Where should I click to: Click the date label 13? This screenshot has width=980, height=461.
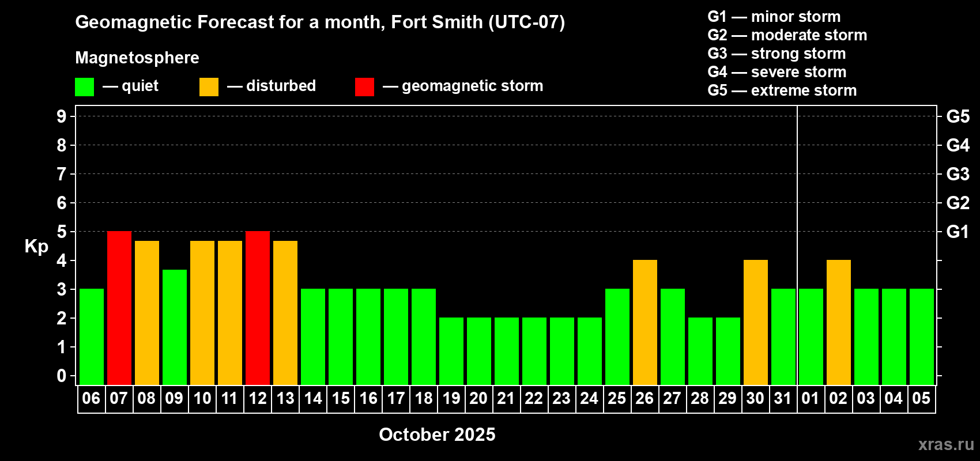285,398
